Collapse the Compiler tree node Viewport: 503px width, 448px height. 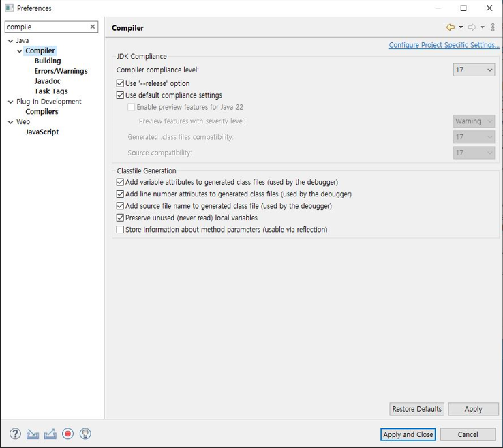tap(20, 51)
